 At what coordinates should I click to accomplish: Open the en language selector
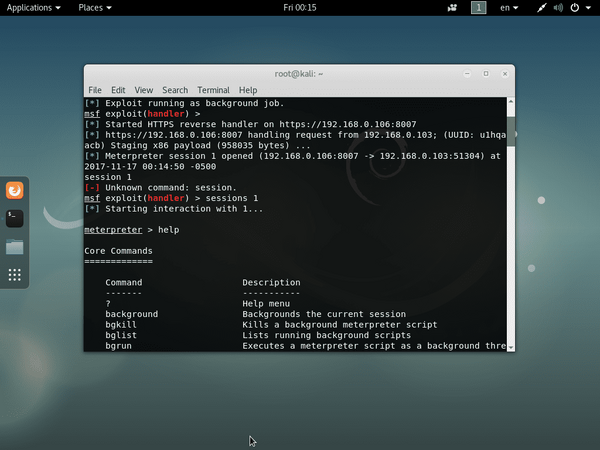pyautogui.click(x=509, y=8)
